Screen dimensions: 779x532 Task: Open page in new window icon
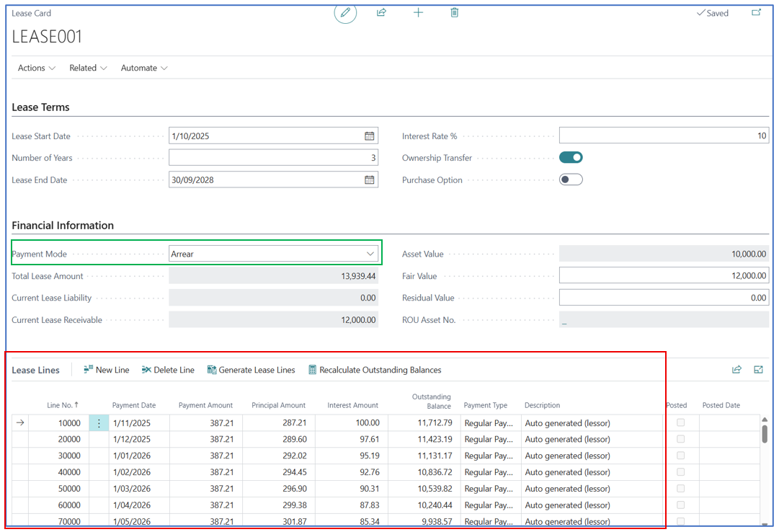tap(756, 13)
